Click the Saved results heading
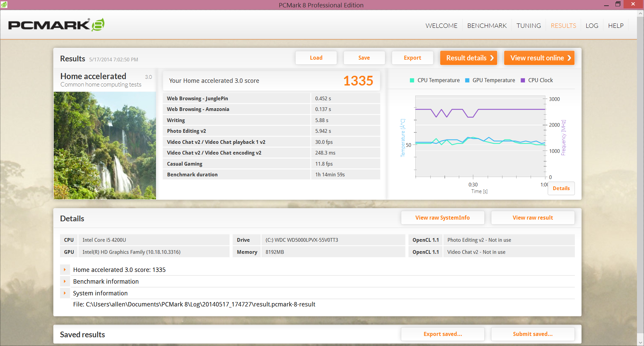Screen dimensions: 644x346 tap(83, 335)
